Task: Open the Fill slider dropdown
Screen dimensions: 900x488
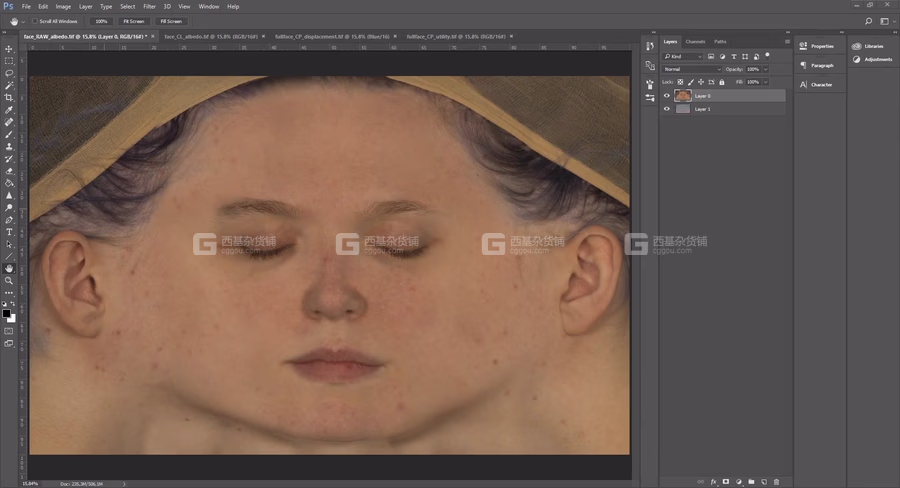Action: pos(765,82)
